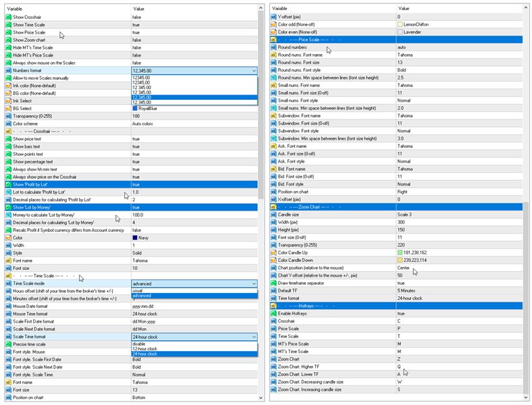The height and width of the screenshot is (405, 532).
Task: Click the icon beside Show Crosshair
Action: [x=9, y=18]
